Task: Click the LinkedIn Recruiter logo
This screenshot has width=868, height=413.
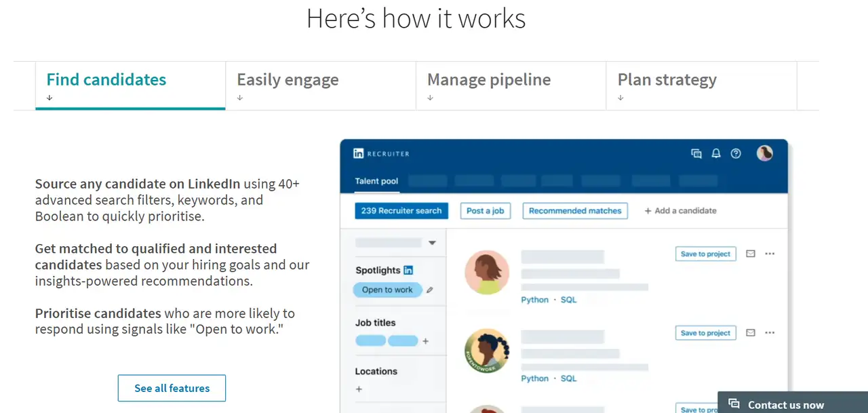Action: (x=381, y=153)
